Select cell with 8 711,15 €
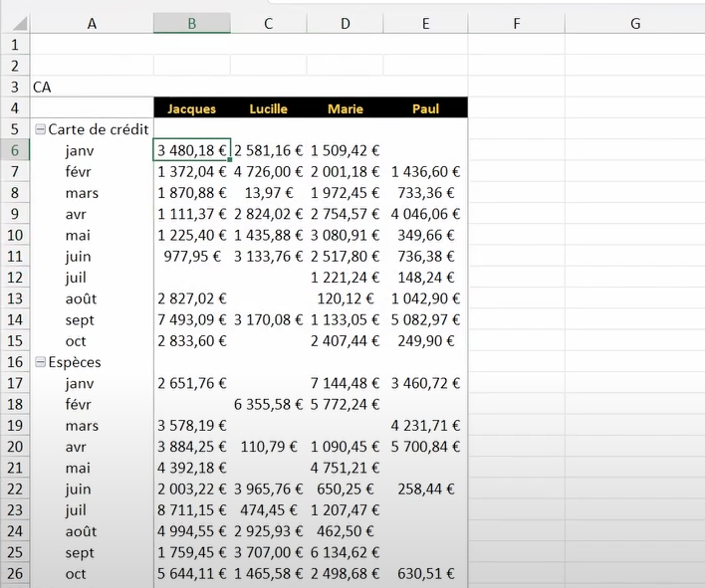 coord(192,509)
